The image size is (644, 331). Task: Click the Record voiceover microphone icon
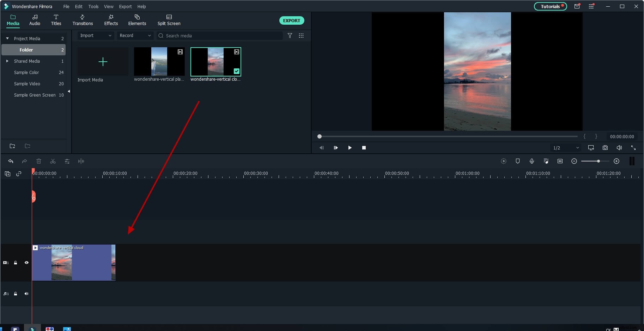[532, 161]
